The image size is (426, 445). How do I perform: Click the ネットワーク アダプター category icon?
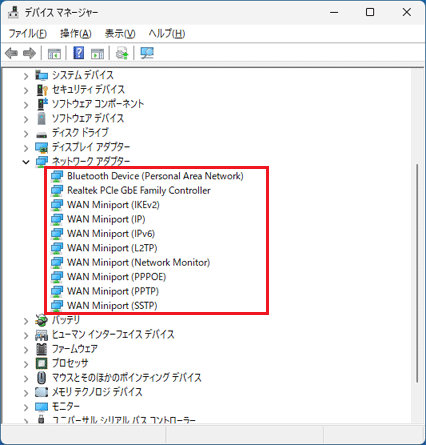click(x=42, y=161)
